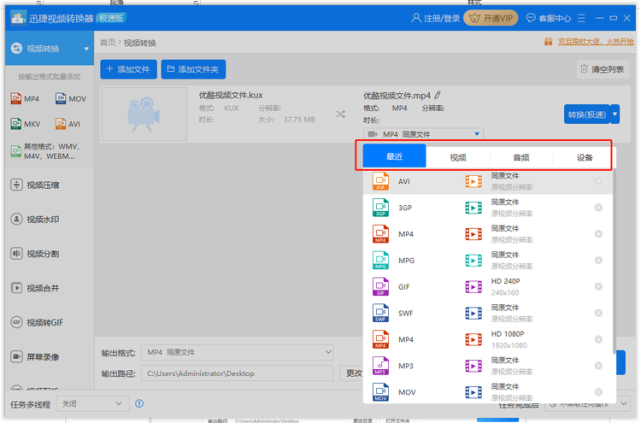Click the multithreading info icon
This screenshot has height=423, width=641.
[139, 404]
